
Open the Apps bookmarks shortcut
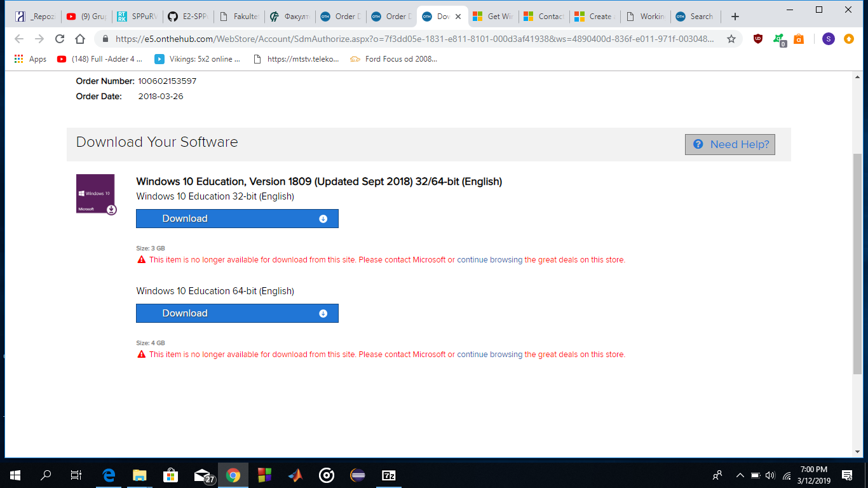click(31, 59)
